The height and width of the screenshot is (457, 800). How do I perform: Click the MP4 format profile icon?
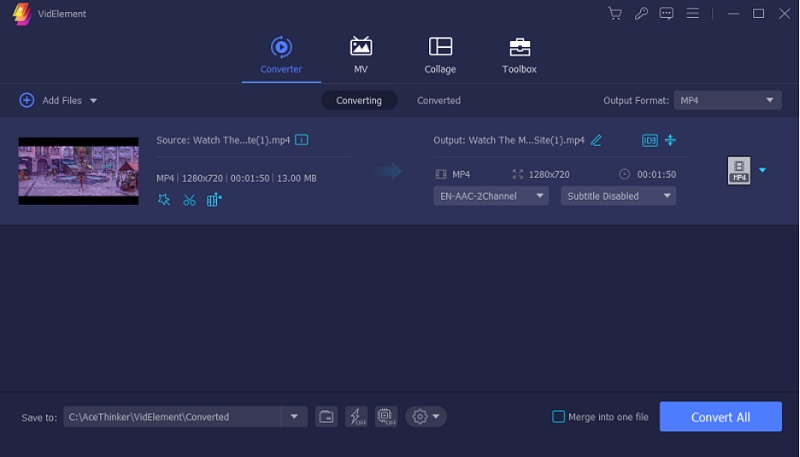point(739,170)
